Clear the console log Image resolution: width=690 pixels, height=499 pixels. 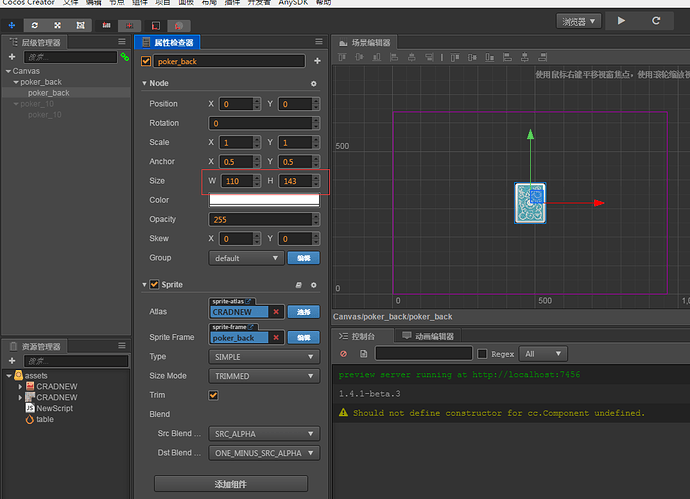(x=343, y=354)
